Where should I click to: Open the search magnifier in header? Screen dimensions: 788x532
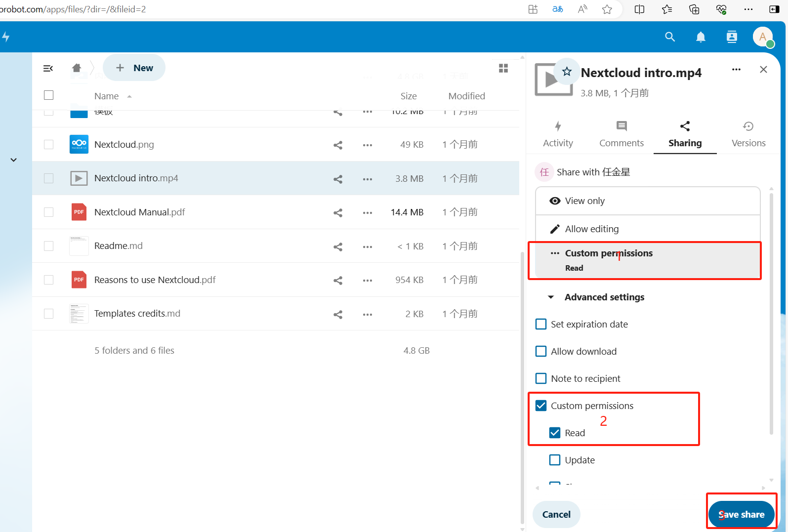[x=670, y=37]
